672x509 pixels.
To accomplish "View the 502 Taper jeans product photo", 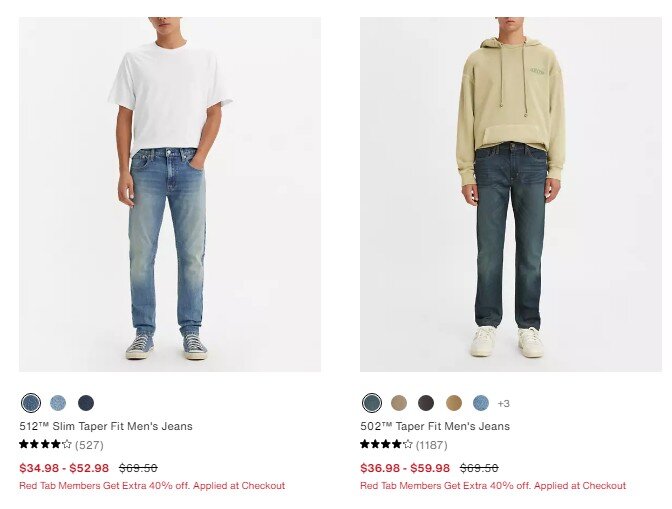I will tap(511, 195).
